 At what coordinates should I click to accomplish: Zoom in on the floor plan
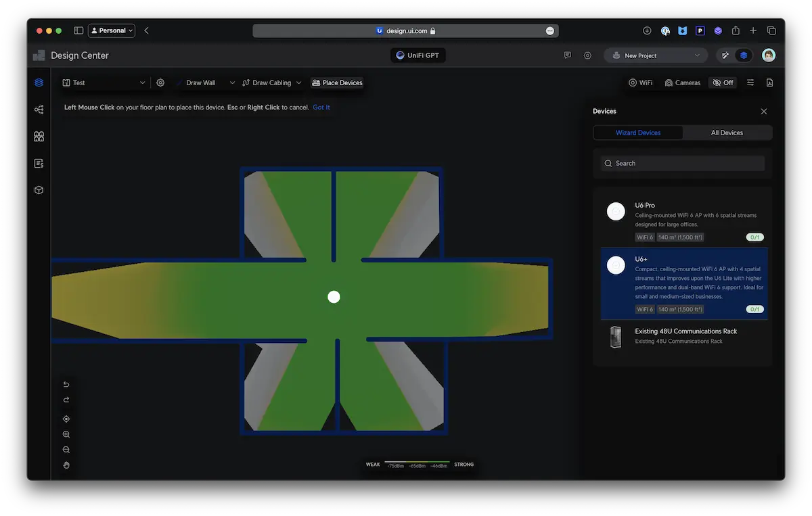66,435
